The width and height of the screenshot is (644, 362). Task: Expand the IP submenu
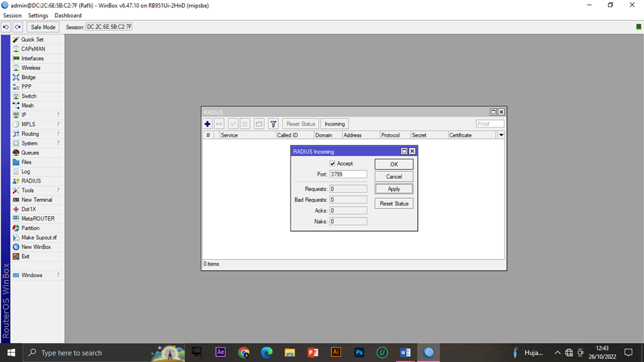(x=37, y=115)
